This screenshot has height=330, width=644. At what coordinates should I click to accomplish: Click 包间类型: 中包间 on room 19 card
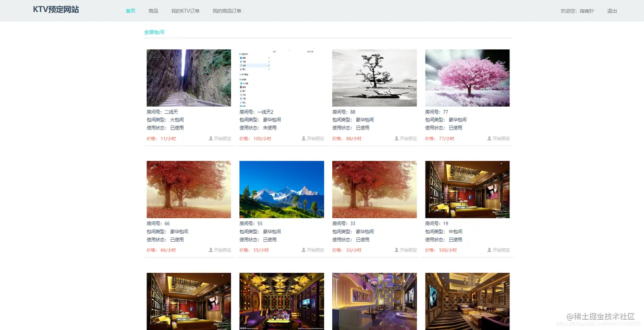[x=444, y=232]
